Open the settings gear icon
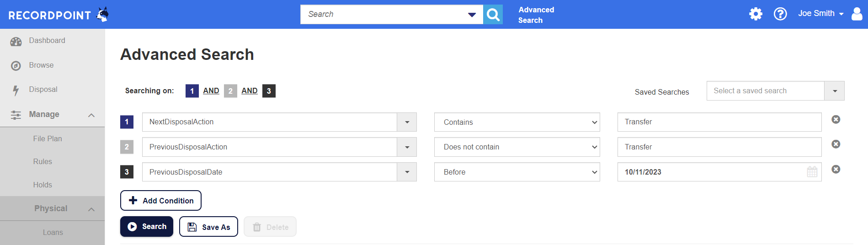 pos(756,14)
